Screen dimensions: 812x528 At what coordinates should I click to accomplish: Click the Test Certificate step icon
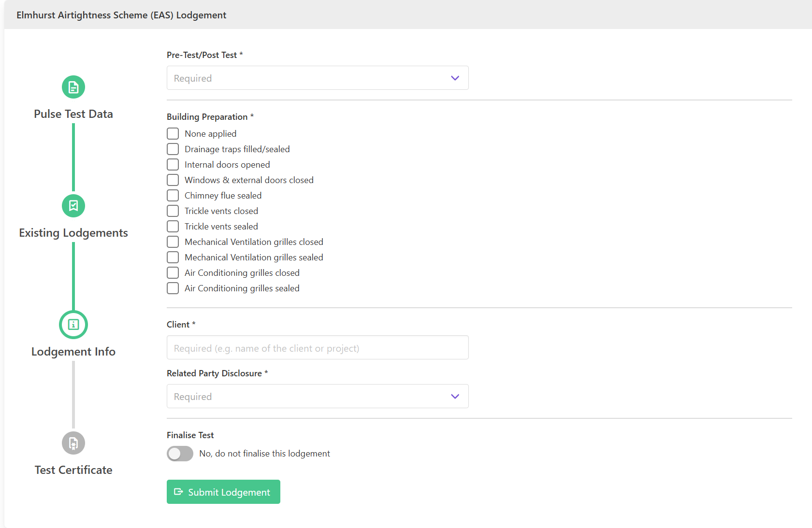[73, 443]
